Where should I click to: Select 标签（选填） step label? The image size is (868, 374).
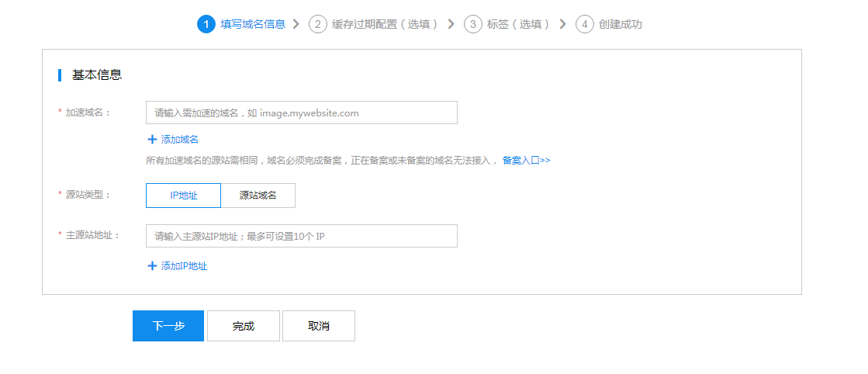[520, 24]
